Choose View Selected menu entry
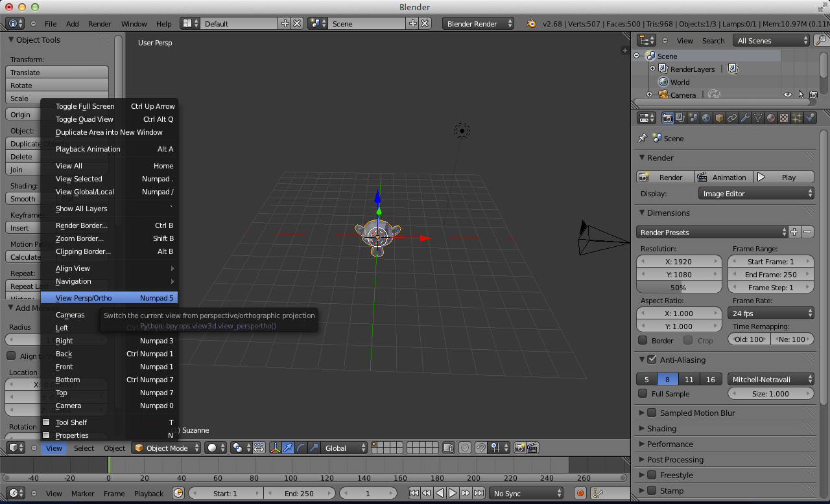This screenshot has width=830, height=504. (109, 179)
